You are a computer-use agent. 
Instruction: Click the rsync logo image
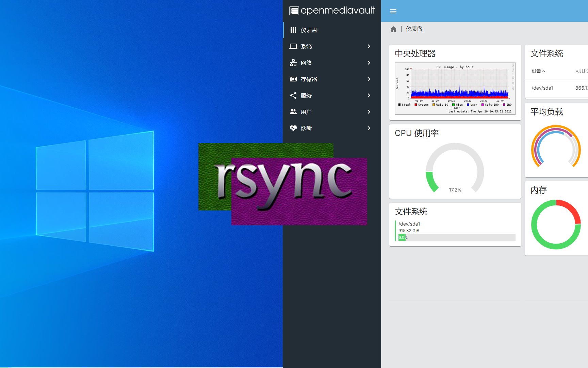click(283, 184)
